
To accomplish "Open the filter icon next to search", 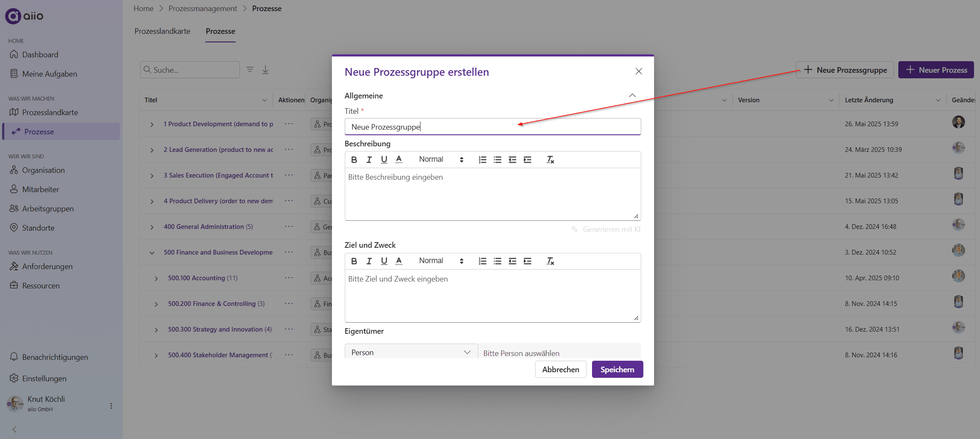I will [x=250, y=69].
